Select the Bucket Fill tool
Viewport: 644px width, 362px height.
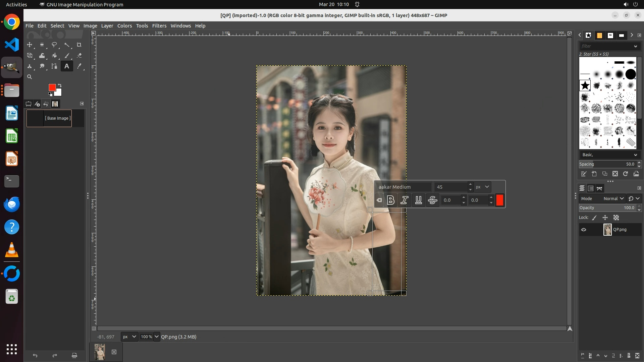[54, 56]
